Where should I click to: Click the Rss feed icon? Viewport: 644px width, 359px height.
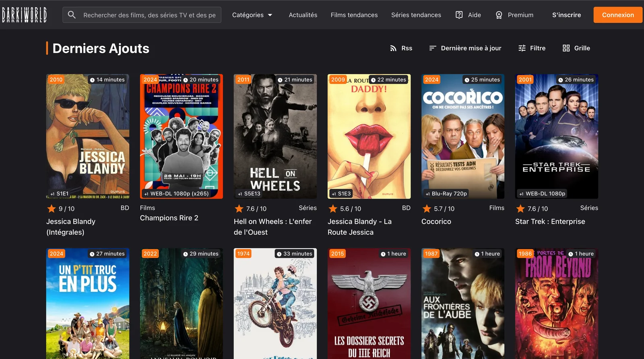[393, 48]
